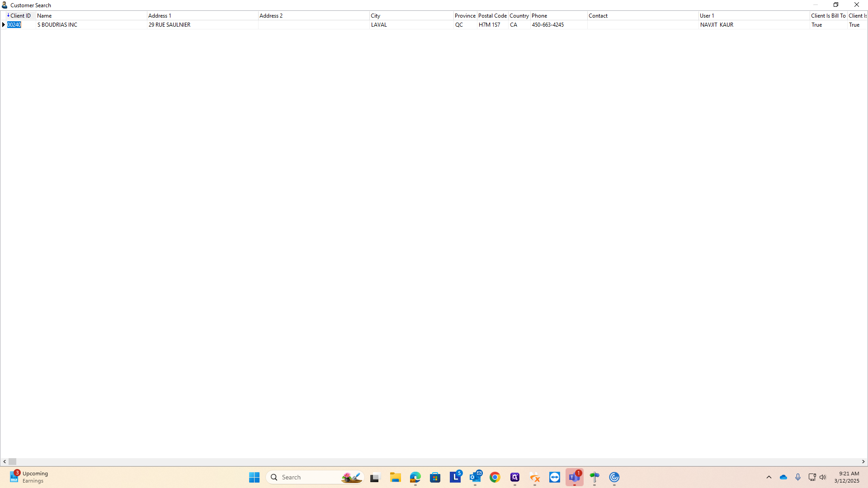Click the horizontal scrollbar left arrow

(x=5, y=462)
